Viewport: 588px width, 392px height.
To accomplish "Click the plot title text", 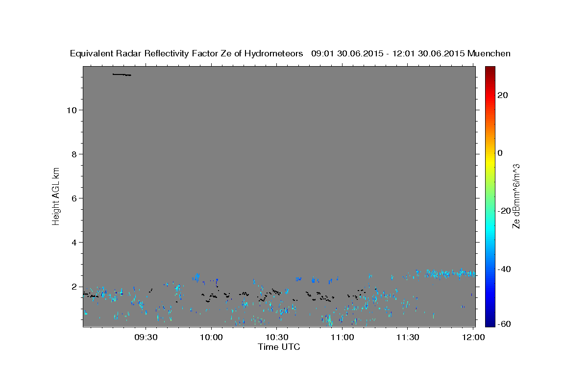I will [291, 53].
